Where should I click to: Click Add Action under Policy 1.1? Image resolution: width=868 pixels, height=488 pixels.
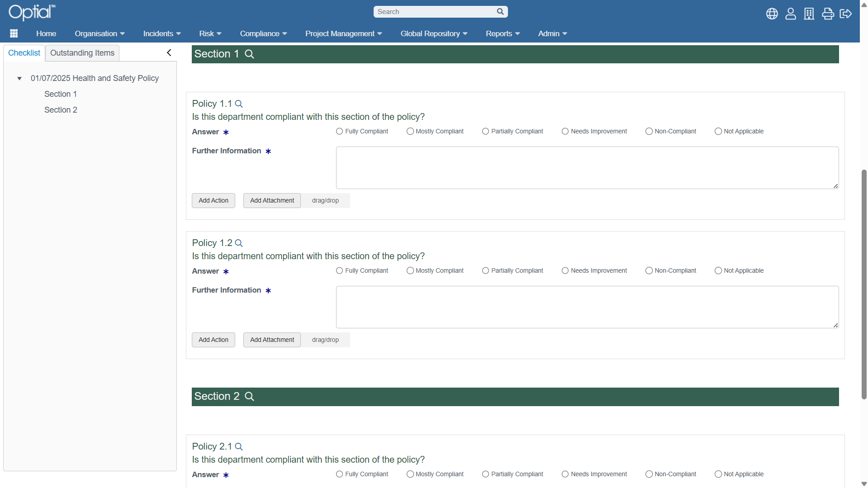pyautogui.click(x=213, y=200)
